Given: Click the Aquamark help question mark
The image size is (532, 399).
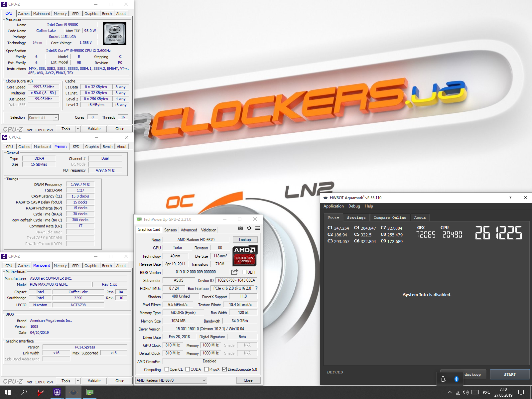Looking at the screenshot, I should point(510,198).
